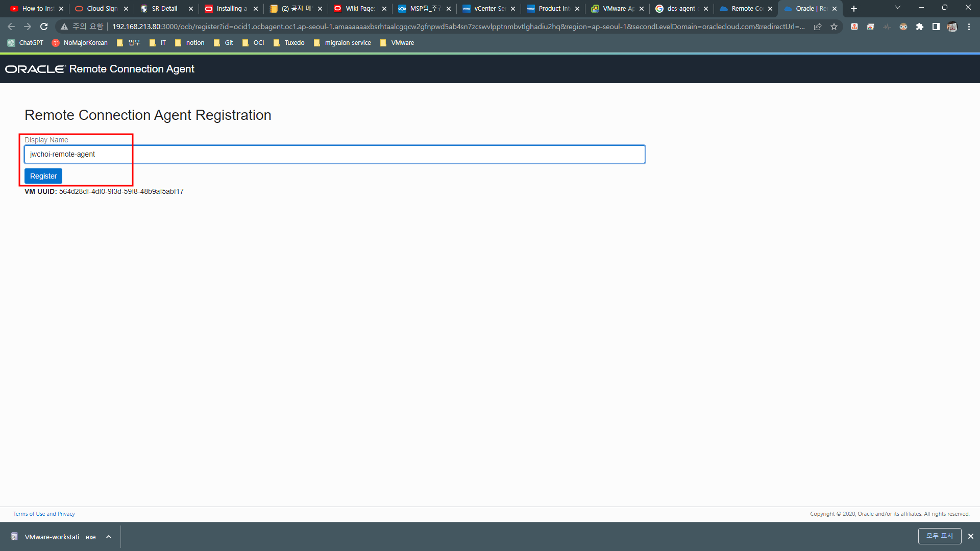Click the share page icon in address bar
980x551 pixels.
(818, 27)
